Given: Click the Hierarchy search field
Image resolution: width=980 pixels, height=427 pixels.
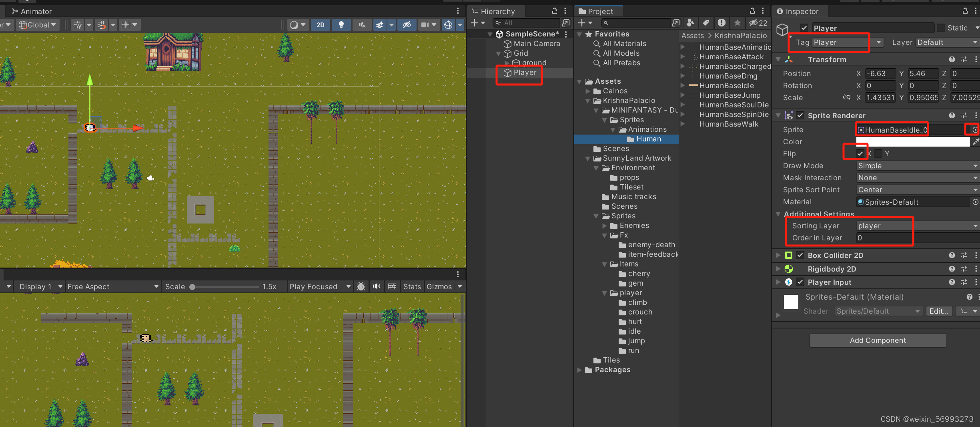Looking at the screenshot, I should point(526,23).
